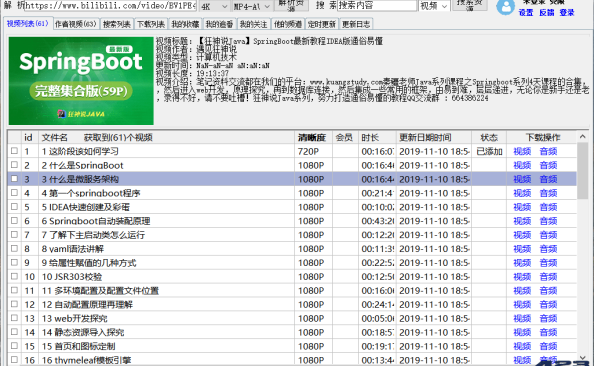This screenshot has height=366, width=594.
Task: Enable the checkbox for Springboot自动装配原理
Action: pos(14,221)
